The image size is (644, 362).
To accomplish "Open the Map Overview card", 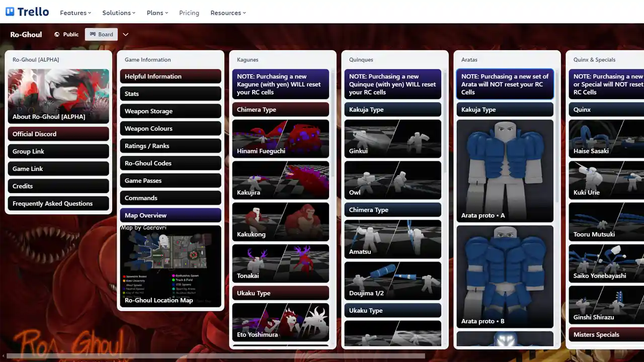I will click(x=171, y=215).
